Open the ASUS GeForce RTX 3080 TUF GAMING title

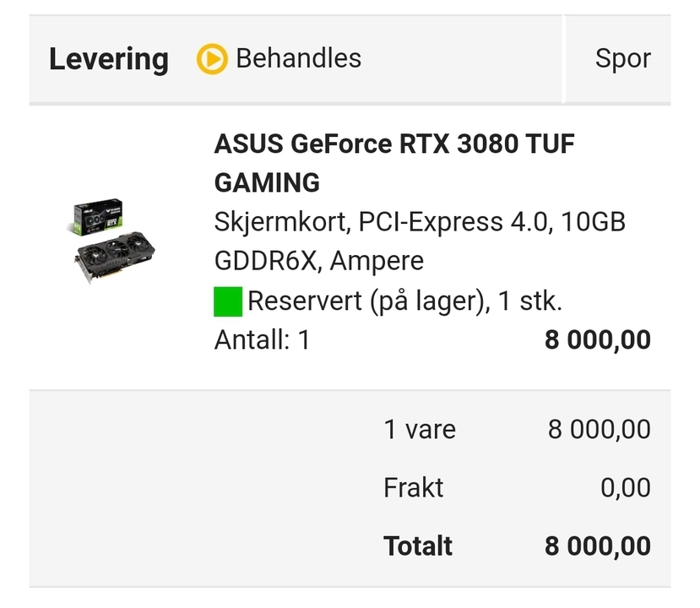[393, 144]
